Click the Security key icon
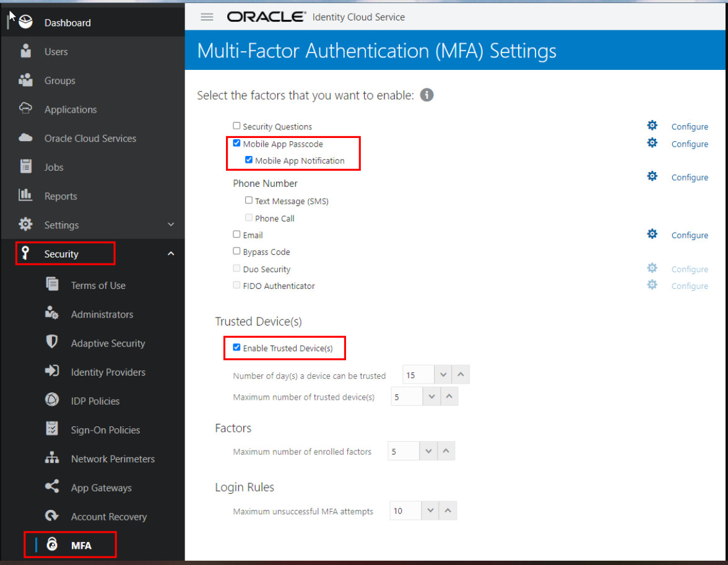 [x=25, y=253]
